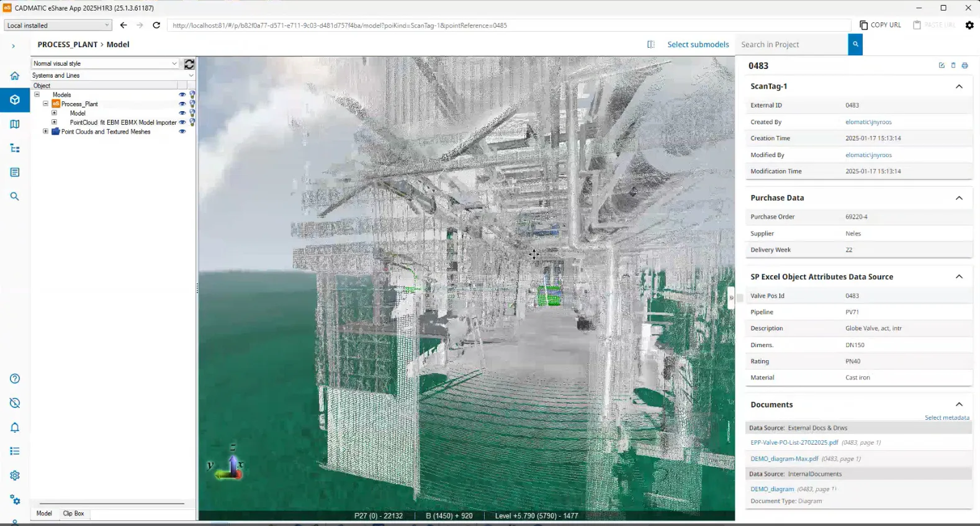The width and height of the screenshot is (980, 526).
Task: Select the Model tab at the bottom
Action: click(x=44, y=514)
